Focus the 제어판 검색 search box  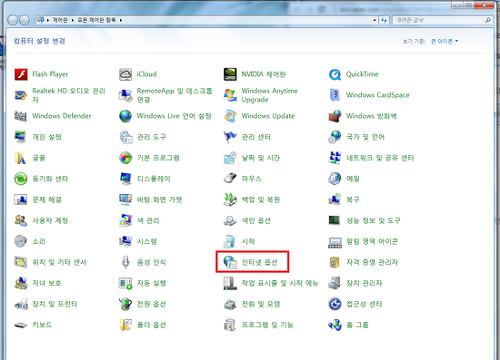pyautogui.click(x=442, y=20)
